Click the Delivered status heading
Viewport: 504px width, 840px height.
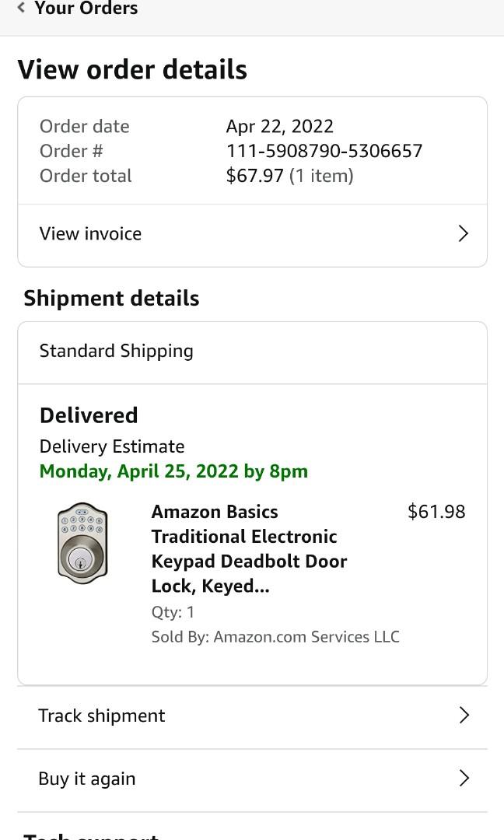88,415
